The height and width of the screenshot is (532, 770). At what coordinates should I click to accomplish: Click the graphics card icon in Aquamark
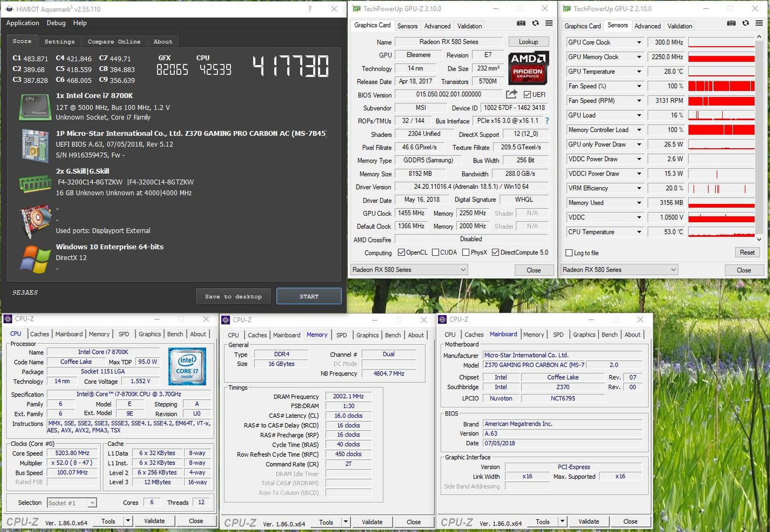pyautogui.click(x=35, y=221)
